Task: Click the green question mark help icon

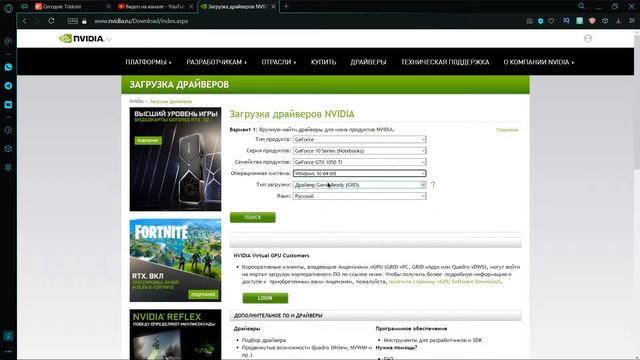Action: tap(433, 185)
